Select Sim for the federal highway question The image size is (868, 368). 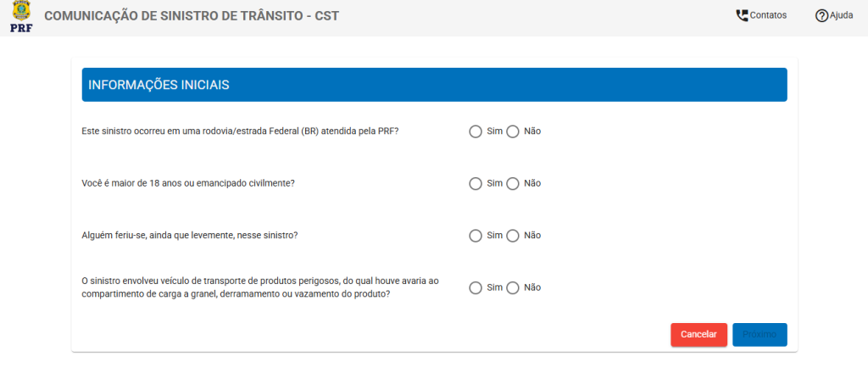(476, 131)
